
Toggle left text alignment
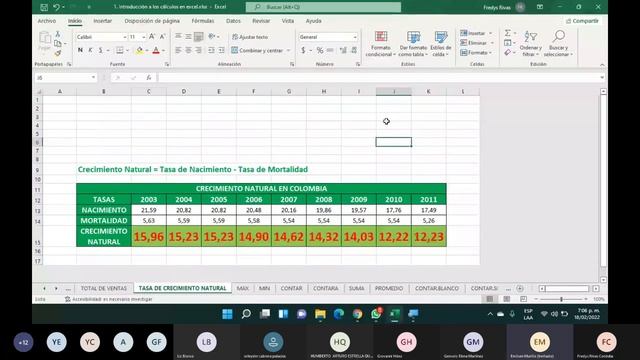pyautogui.click(x=178, y=50)
